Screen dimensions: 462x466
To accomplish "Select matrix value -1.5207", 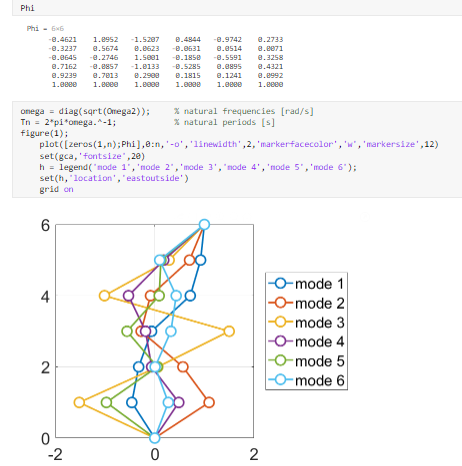I will 145,39.
